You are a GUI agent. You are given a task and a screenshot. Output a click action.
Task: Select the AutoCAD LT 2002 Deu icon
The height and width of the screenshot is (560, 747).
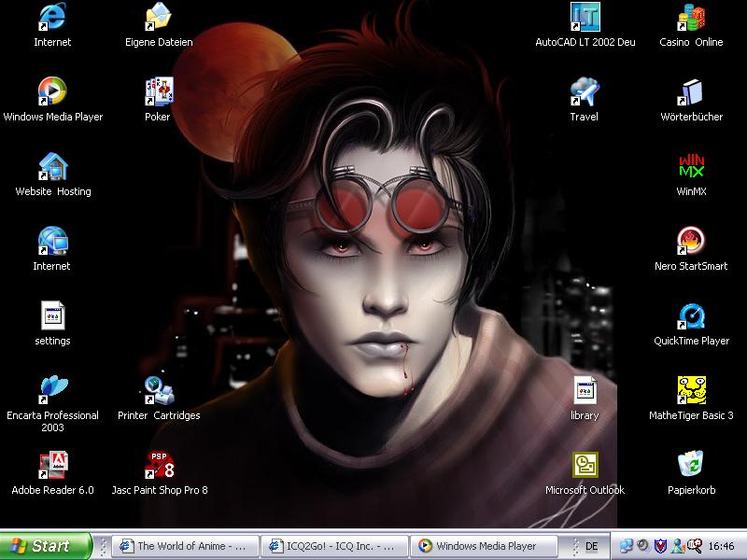pos(585,17)
